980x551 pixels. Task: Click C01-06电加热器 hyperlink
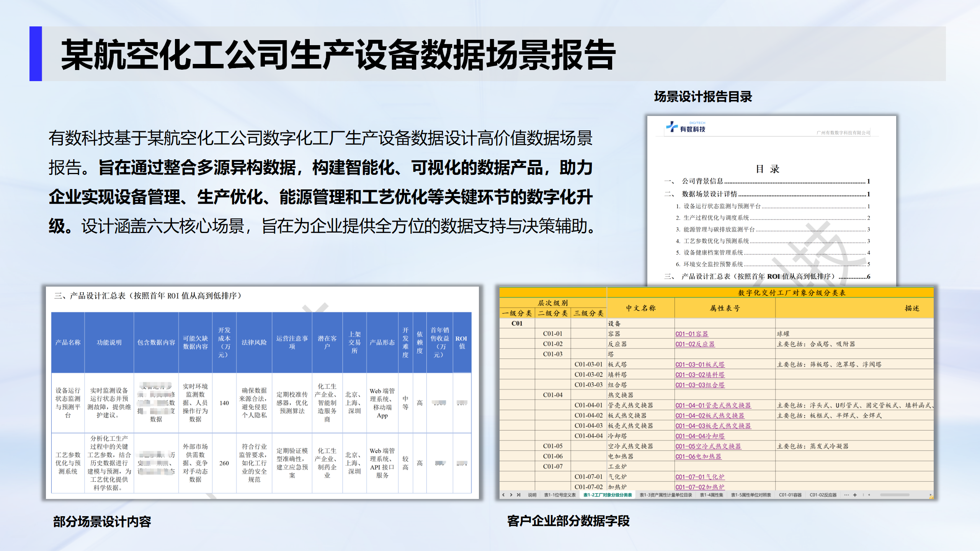pyautogui.click(x=698, y=456)
